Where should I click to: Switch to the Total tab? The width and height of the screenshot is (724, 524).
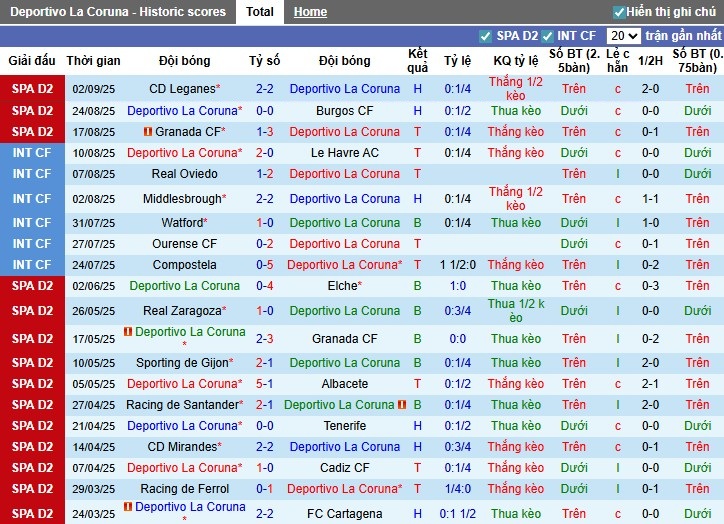tap(260, 12)
